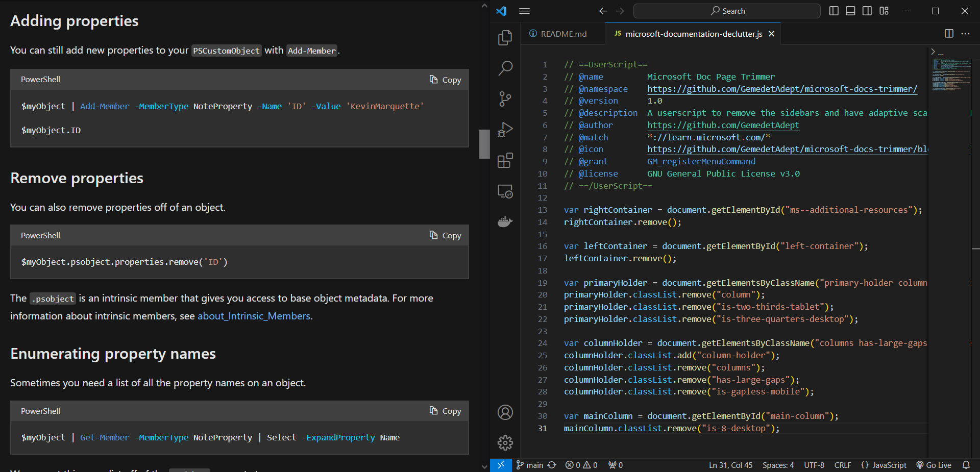980x472 pixels.
Task: Click the ports forwarded status item
Action: [x=616, y=465]
